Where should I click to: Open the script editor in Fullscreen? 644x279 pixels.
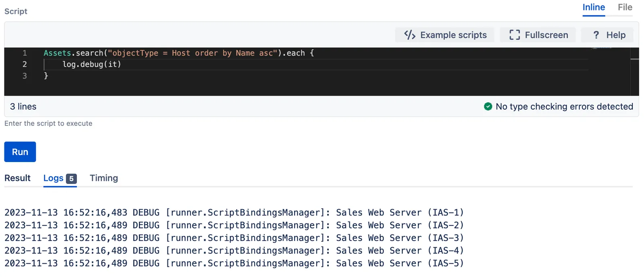pos(538,35)
